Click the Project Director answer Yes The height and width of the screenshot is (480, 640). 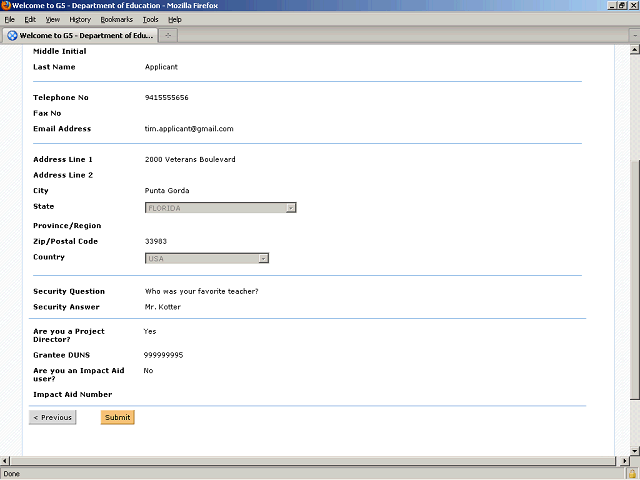150,331
